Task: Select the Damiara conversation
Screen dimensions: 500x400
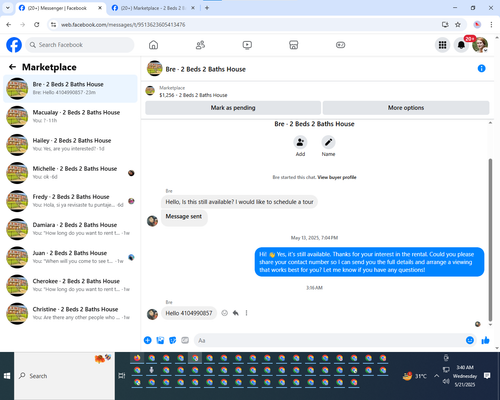Action: click(70, 229)
